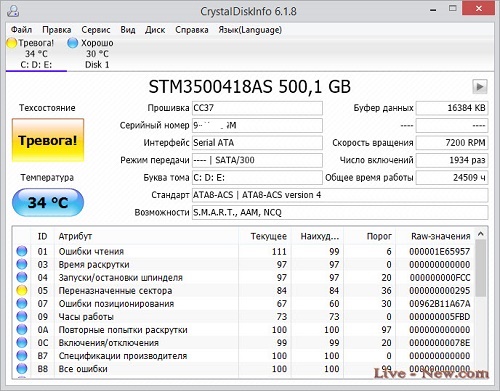Click the Интерфейс field Serial ATA
Viewport: 500px width, 391px height.
[257, 143]
